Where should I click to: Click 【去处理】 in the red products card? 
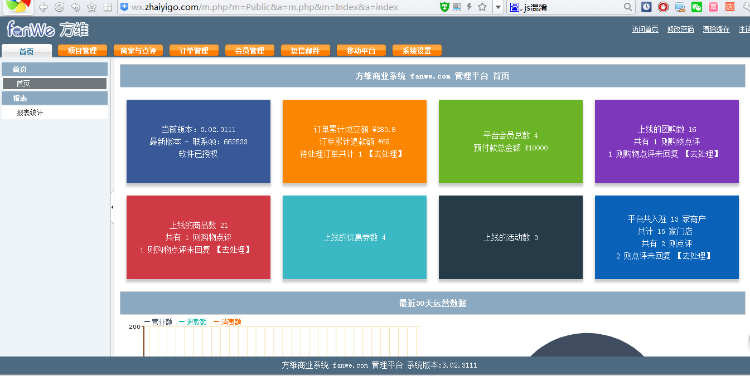232,250
